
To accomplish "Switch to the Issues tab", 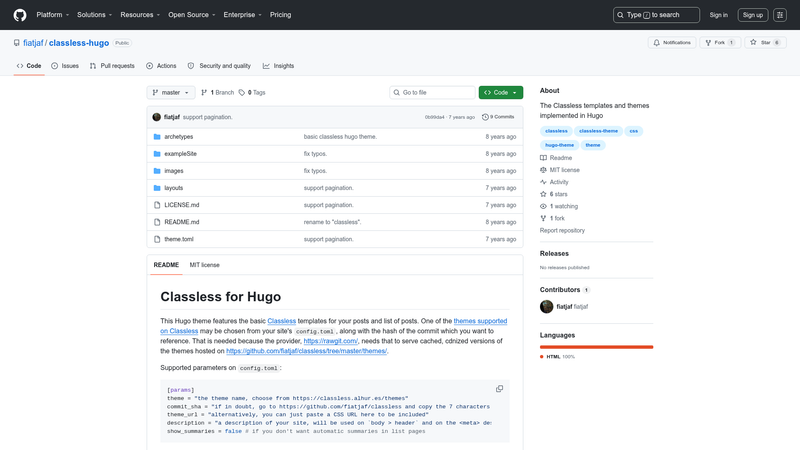I will pyautogui.click(x=65, y=66).
